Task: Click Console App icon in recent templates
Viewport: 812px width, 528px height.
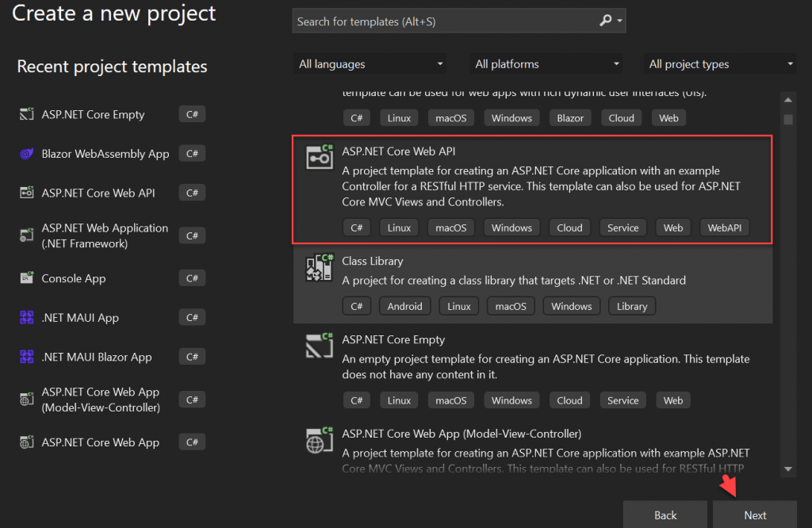Action: 26,278
